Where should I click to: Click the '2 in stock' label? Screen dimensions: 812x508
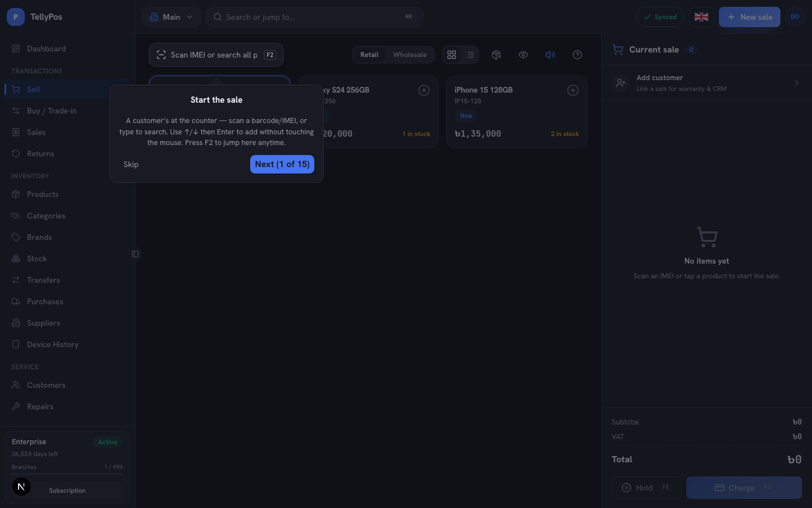tap(564, 134)
